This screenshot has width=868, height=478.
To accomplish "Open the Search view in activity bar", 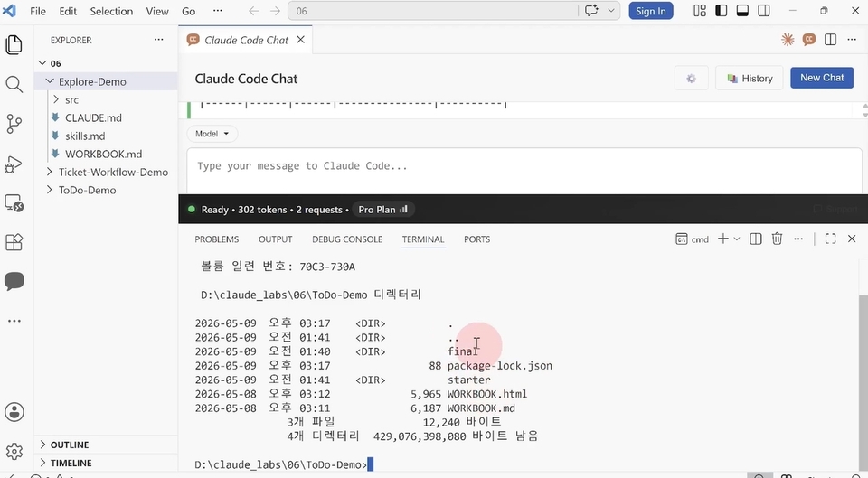I will 14,84.
